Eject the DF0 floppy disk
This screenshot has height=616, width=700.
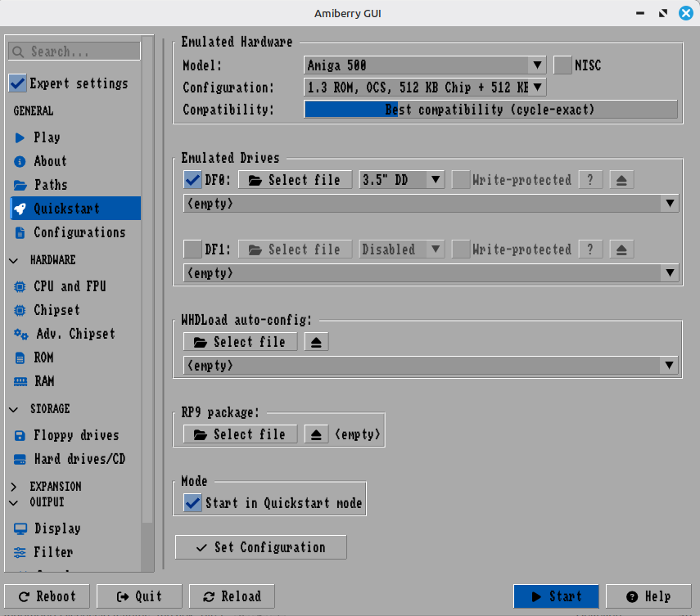point(621,180)
